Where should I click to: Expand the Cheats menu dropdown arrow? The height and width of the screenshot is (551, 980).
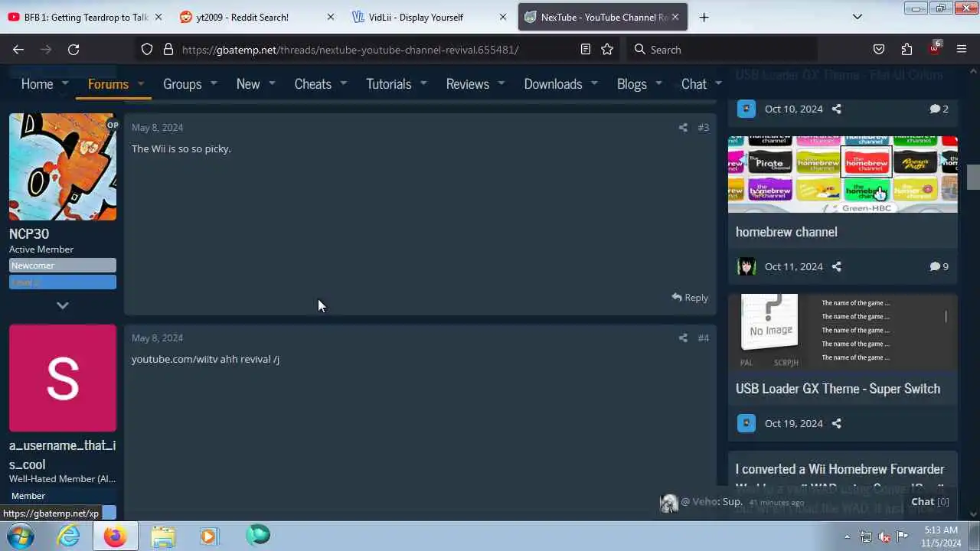(x=344, y=83)
